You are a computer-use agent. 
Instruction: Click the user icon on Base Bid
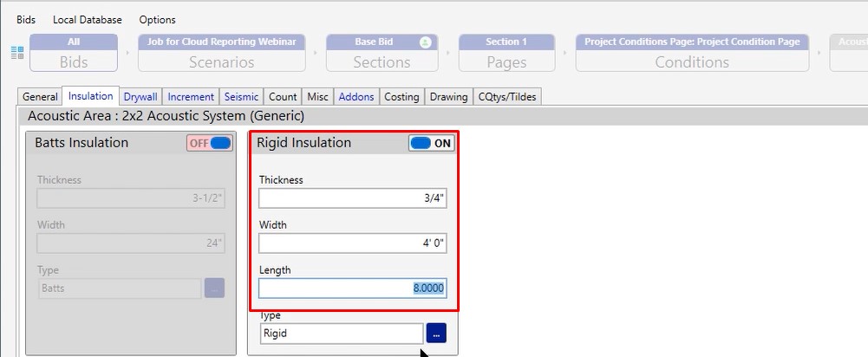425,42
